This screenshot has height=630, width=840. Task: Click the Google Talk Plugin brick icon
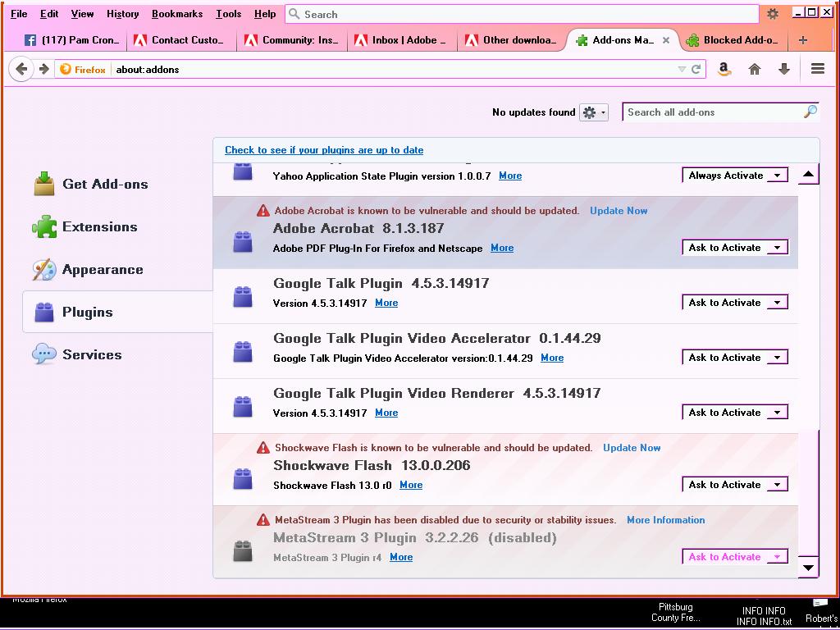point(243,297)
